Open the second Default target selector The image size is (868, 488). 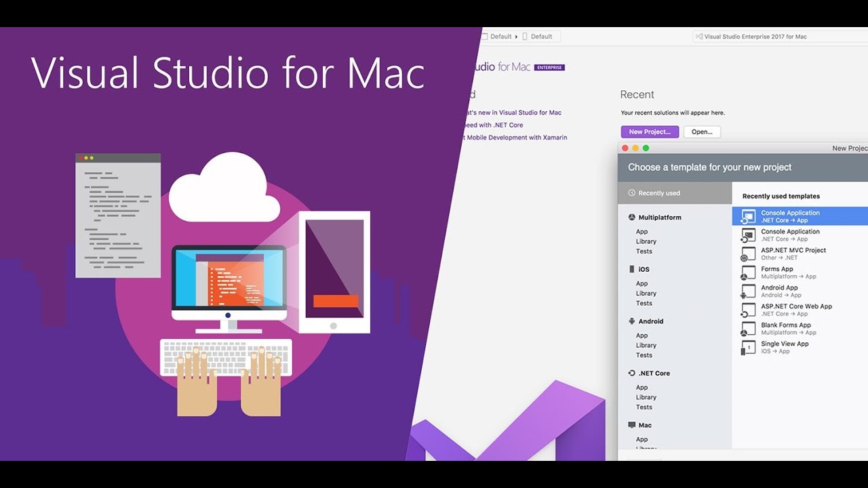click(538, 37)
